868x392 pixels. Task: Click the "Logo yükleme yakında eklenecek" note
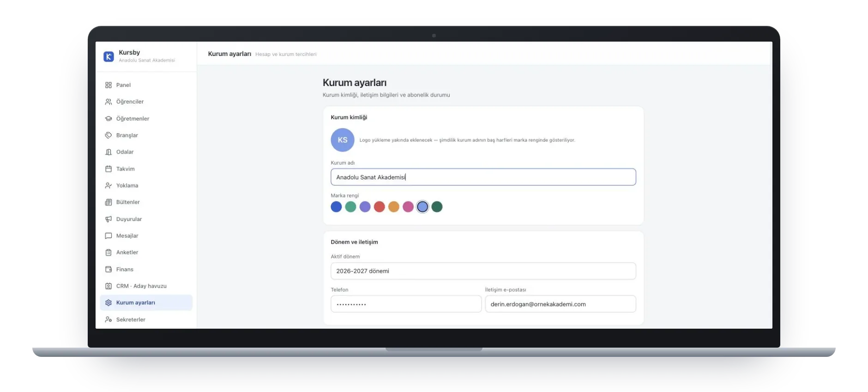(x=396, y=140)
